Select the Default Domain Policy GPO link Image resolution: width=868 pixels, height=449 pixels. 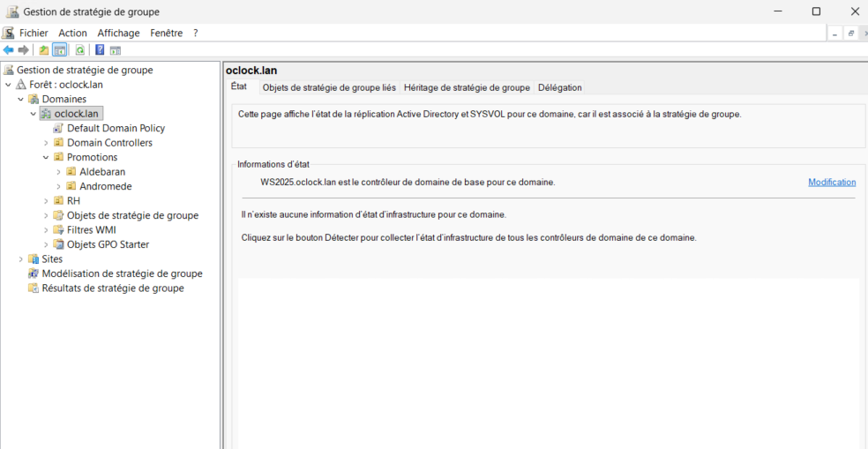coord(115,128)
